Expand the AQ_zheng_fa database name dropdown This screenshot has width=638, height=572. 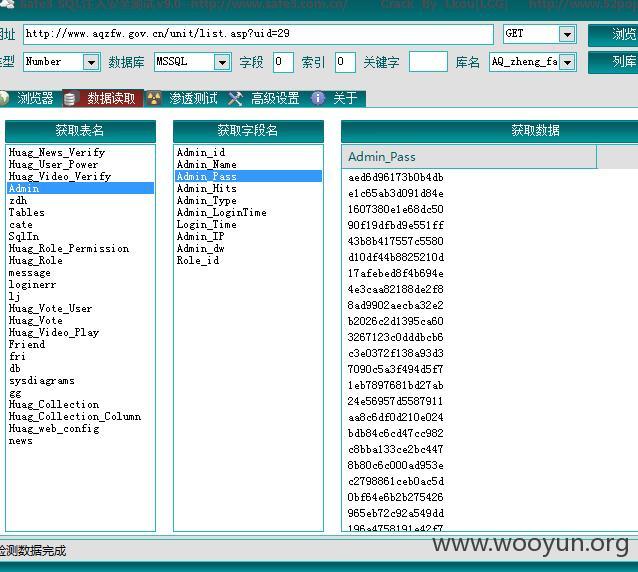[567, 62]
